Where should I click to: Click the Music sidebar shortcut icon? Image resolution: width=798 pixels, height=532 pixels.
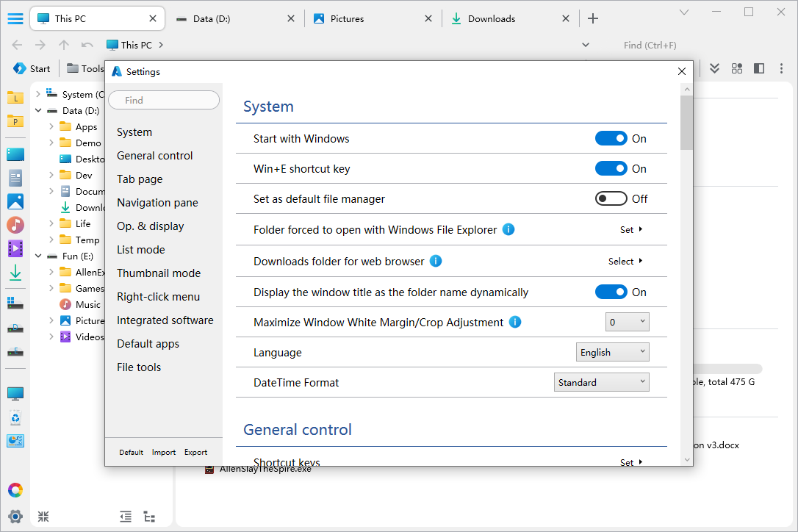15,225
